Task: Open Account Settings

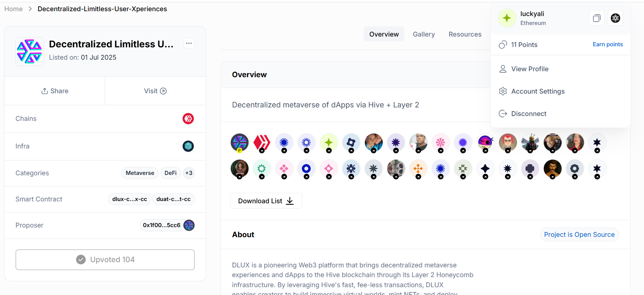Action: 537,91
